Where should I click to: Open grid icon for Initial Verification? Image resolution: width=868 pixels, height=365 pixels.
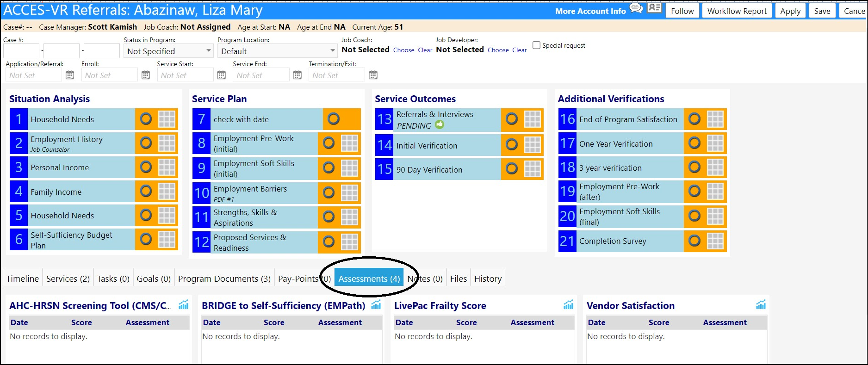click(532, 145)
